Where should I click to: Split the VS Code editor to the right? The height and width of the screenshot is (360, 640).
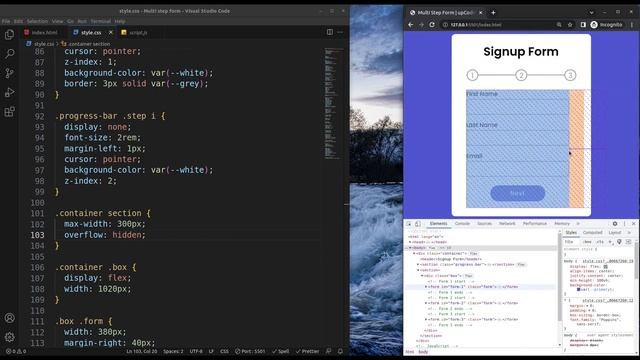tap(330, 32)
